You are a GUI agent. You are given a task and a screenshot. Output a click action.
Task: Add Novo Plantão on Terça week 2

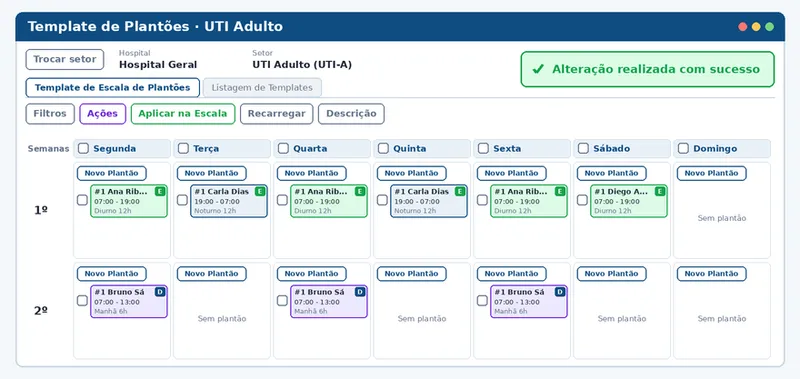point(212,274)
